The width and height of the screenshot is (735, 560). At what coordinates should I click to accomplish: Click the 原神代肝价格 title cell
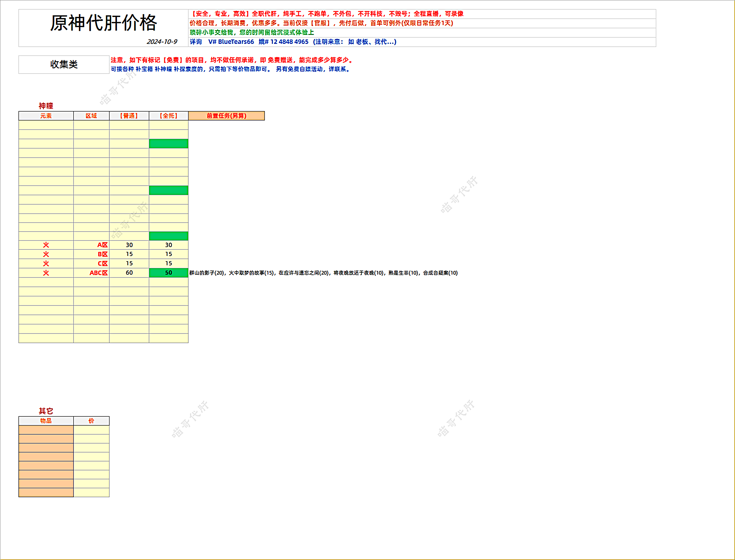tap(103, 23)
